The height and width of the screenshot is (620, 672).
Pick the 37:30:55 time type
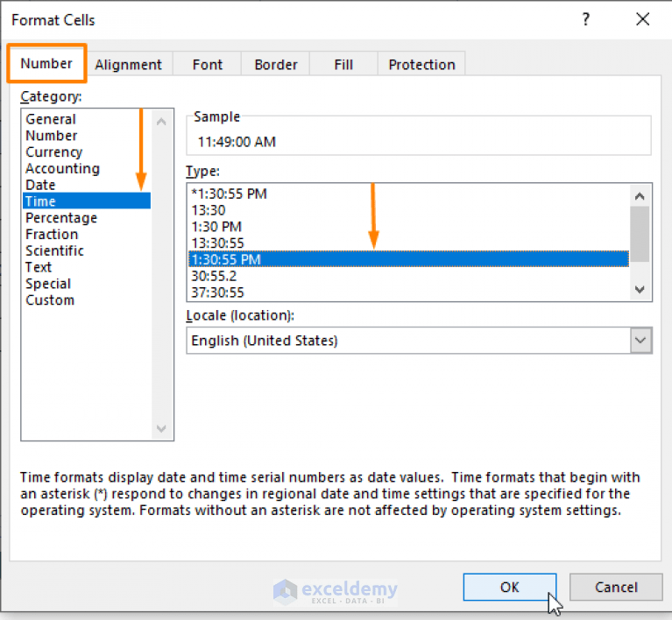[x=409, y=292]
